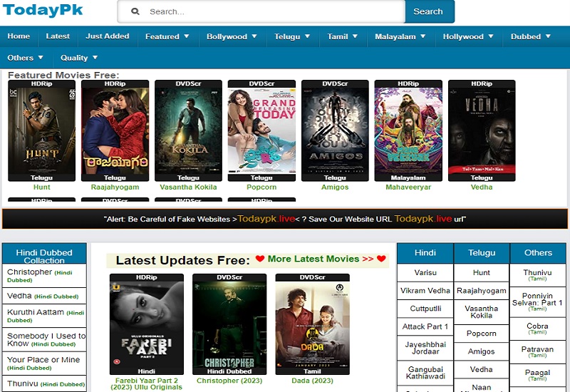Open the Dada latest update poster
Screen dimensions: 570x392
coord(312,324)
